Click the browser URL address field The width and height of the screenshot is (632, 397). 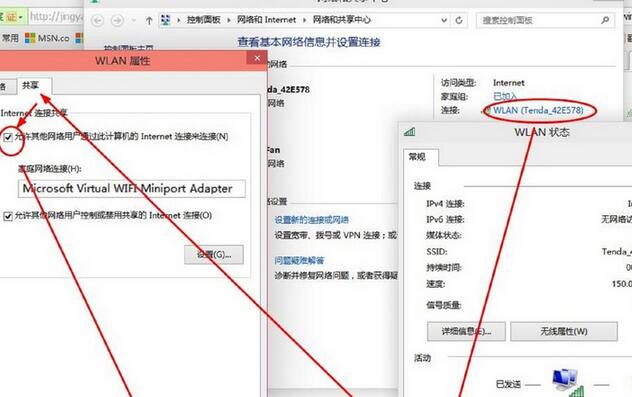coord(56,17)
